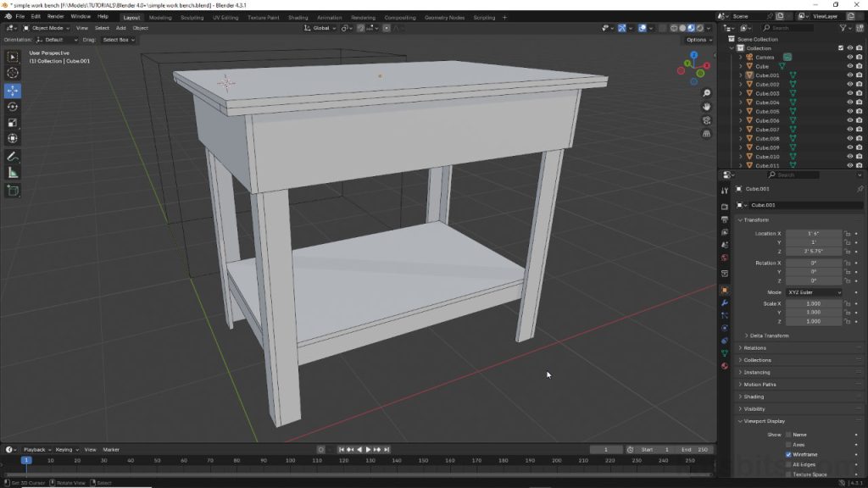Image resolution: width=868 pixels, height=488 pixels.
Task: Open the Render menu in the top bar
Action: (x=55, y=15)
